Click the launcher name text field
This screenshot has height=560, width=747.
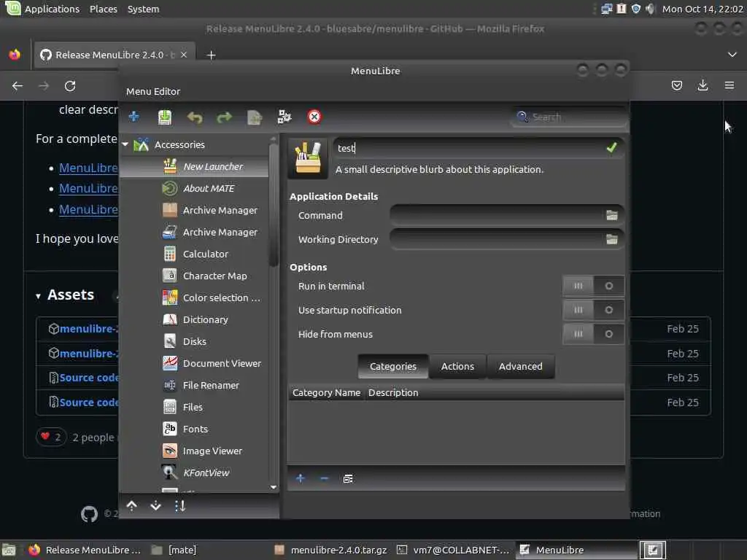[469, 148]
